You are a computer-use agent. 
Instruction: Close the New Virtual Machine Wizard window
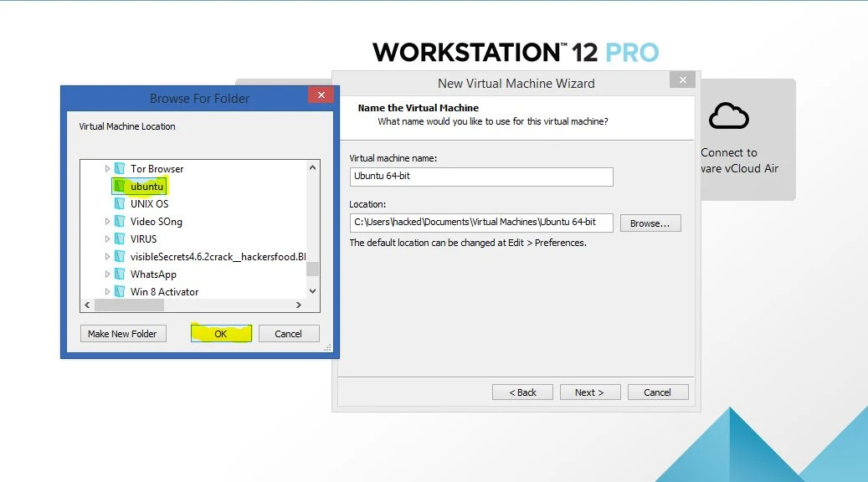(x=682, y=79)
